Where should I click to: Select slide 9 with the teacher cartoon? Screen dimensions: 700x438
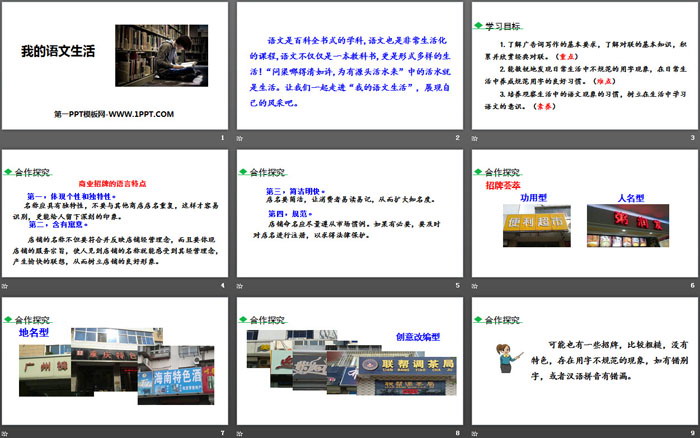click(x=585, y=361)
